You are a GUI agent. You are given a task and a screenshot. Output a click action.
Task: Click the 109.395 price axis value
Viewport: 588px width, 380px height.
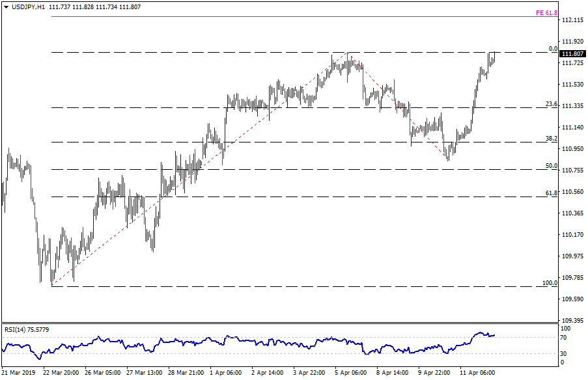(572, 321)
